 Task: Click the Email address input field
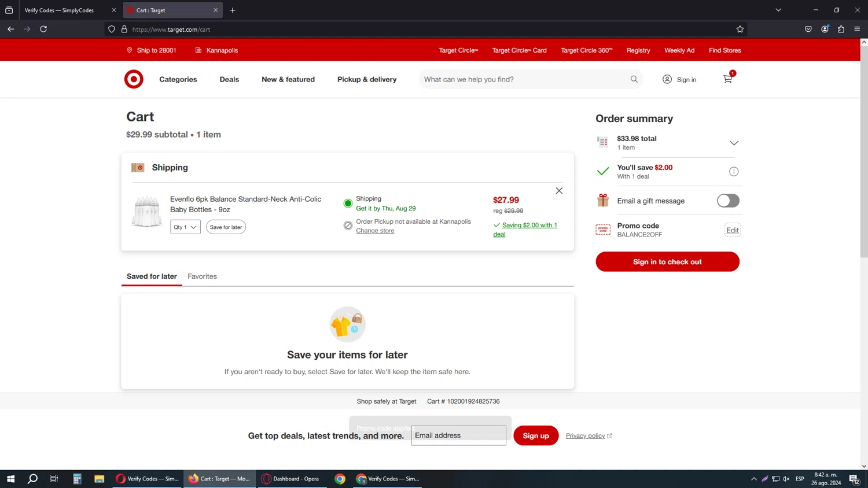[x=459, y=435]
